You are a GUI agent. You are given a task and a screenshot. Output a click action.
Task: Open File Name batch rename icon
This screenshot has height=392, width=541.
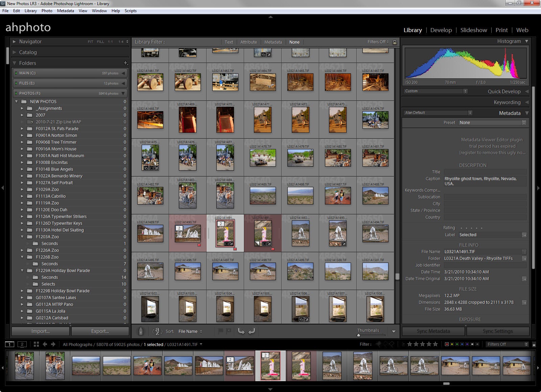click(x=524, y=252)
